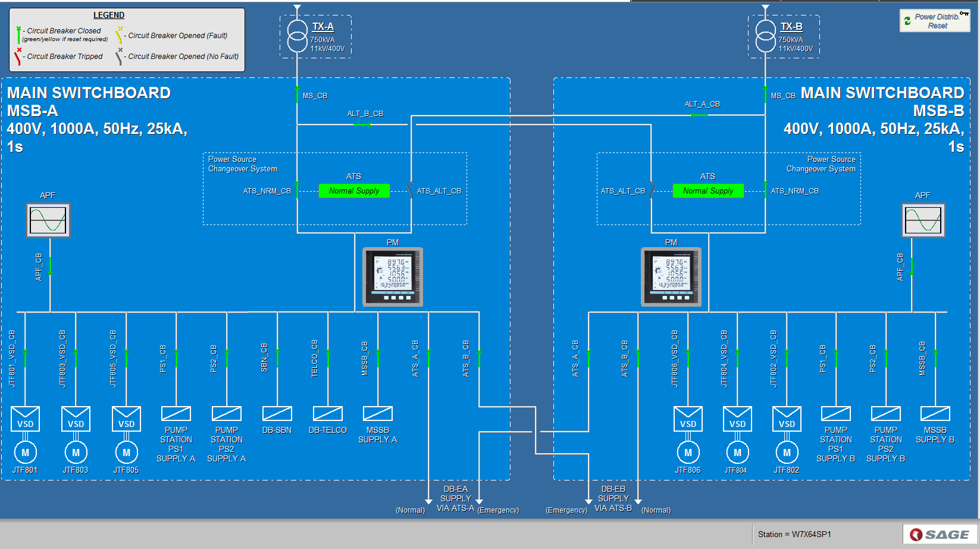Select the JTF803 motor symbol
The width and height of the screenshot is (980, 549).
click(76, 453)
